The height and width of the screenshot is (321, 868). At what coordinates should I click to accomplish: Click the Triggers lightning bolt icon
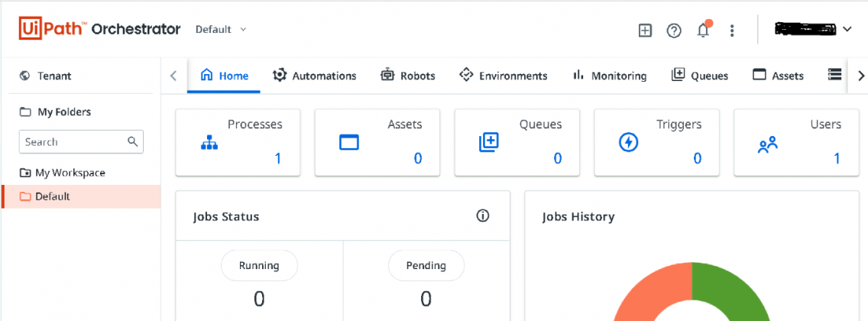[x=628, y=142]
